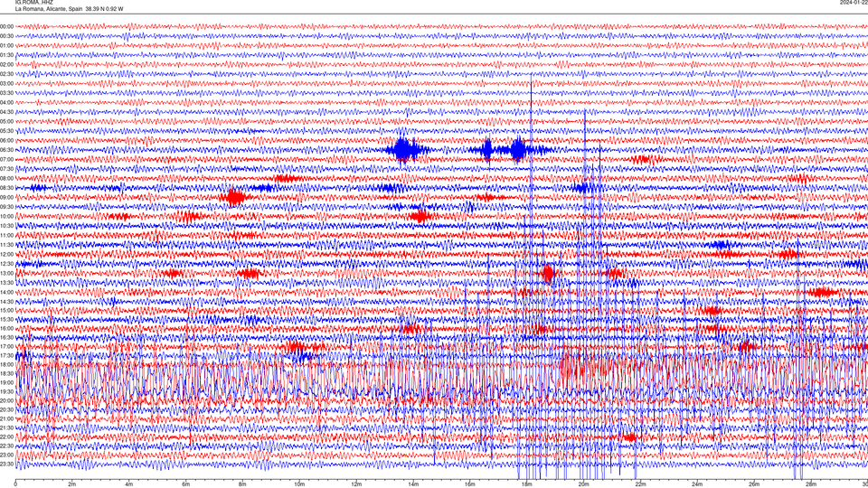The image size is (868, 488).
Task: Select the 05:00 trace time label
Action: click(6, 122)
